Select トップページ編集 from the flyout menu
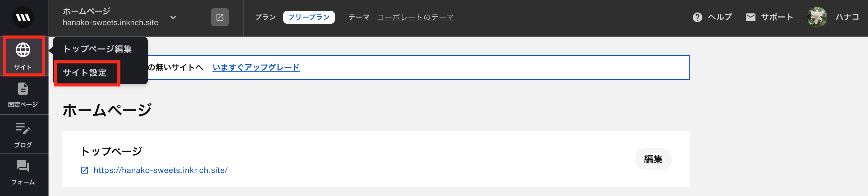The width and height of the screenshot is (868, 196). click(x=97, y=49)
